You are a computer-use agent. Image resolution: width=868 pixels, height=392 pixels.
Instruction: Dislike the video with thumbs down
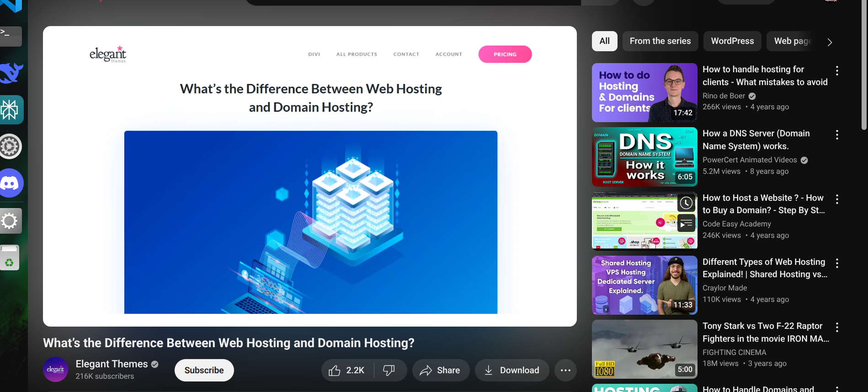click(x=389, y=371)
